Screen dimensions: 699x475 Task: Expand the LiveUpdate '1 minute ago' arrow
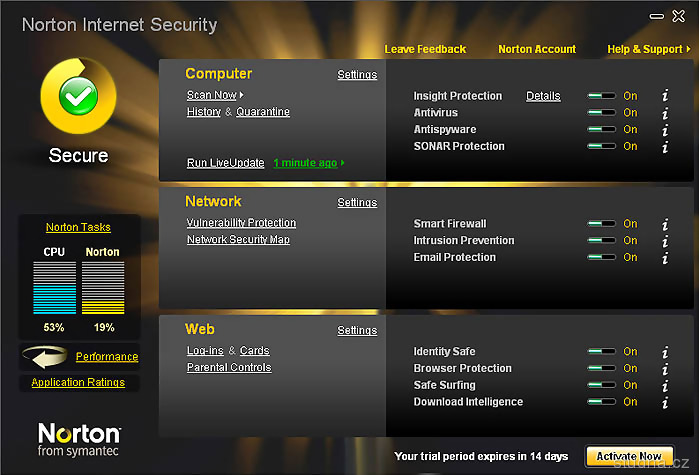(x=343, y=163)
